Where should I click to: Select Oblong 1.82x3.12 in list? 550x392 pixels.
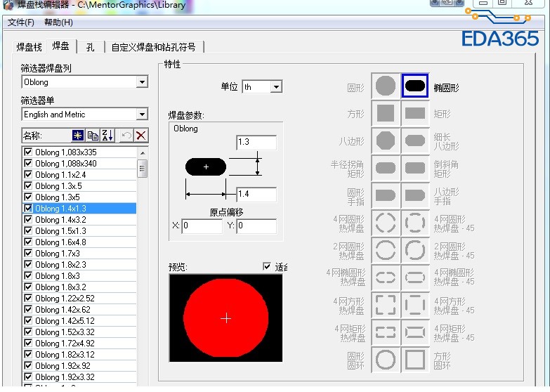coord(79,355)
